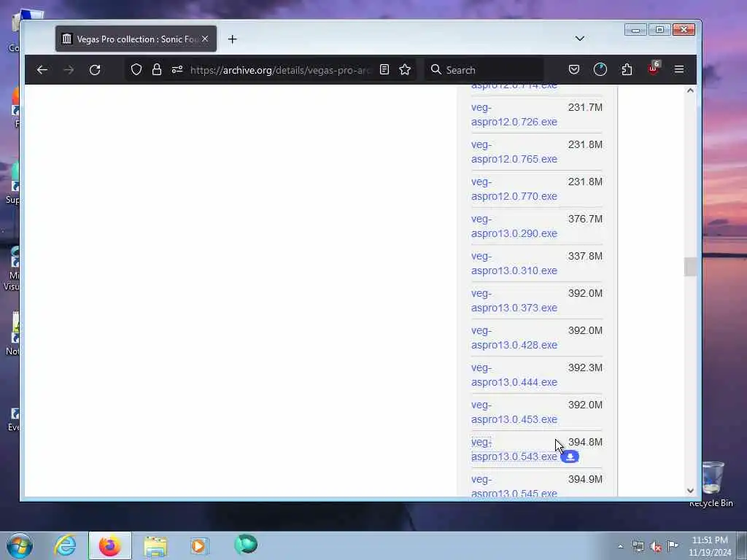This screenshot has width=747, height=560.
Task: Open Windows Explorer folder from taskbar
Action: 155,545
